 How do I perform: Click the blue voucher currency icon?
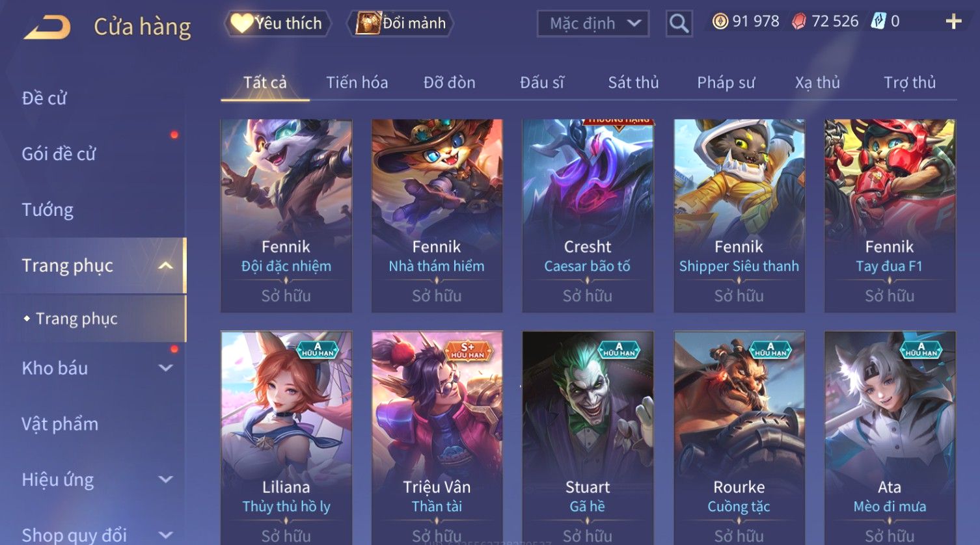878,21
